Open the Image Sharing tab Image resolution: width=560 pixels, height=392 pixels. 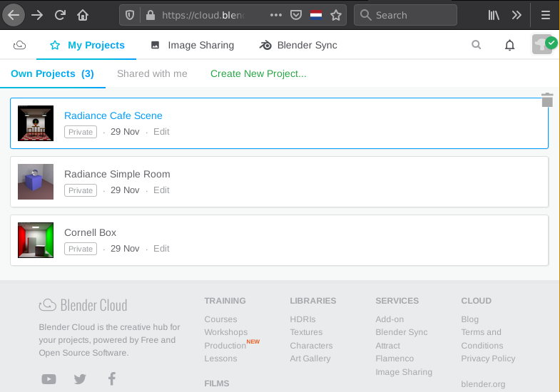pyautogui.click(x=193, y=45)
